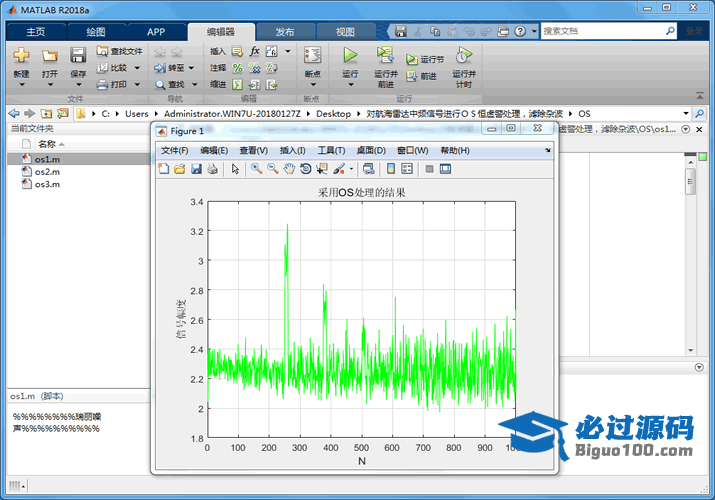Click the 运行节 (Run Section) button
Screen dimensions: 715x500
[425, 59]
